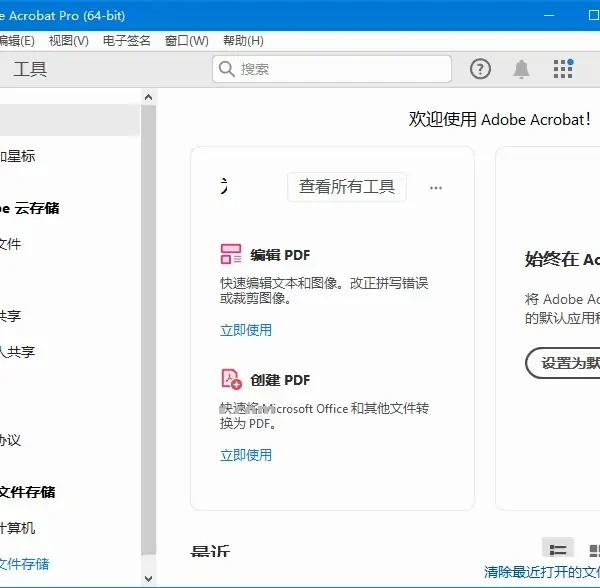Click the 编辑 PDF heading
This screenshot has height=588, width=600.
pos(280,255)
